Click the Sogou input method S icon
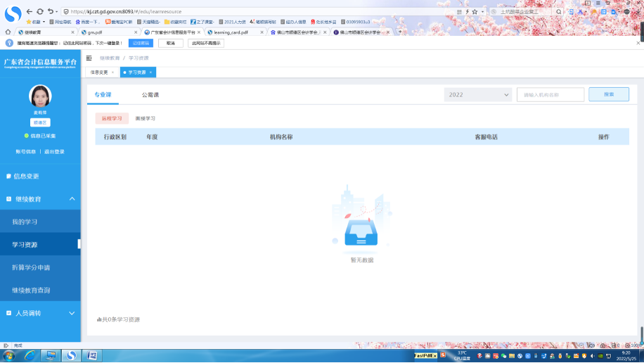644x363 pixels. pos(443,355)
